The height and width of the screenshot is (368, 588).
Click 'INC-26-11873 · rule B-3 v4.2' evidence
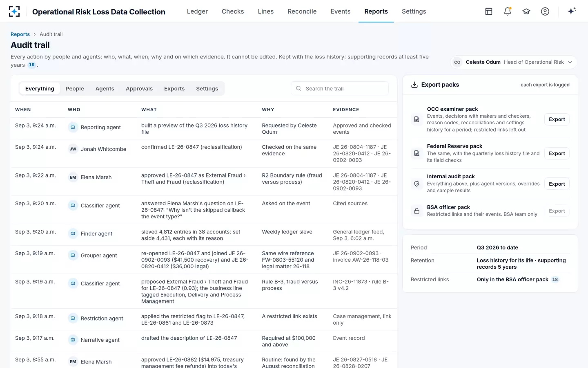(x=361, y=285)
